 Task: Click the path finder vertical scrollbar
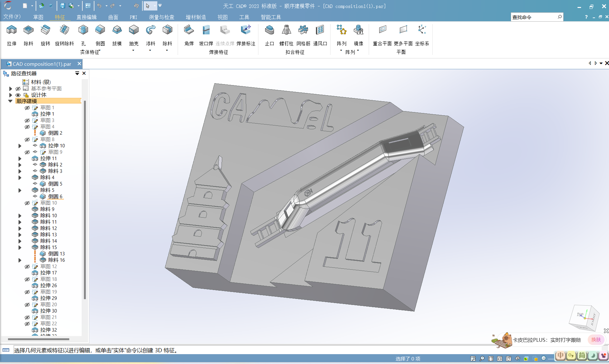[85, 200]
